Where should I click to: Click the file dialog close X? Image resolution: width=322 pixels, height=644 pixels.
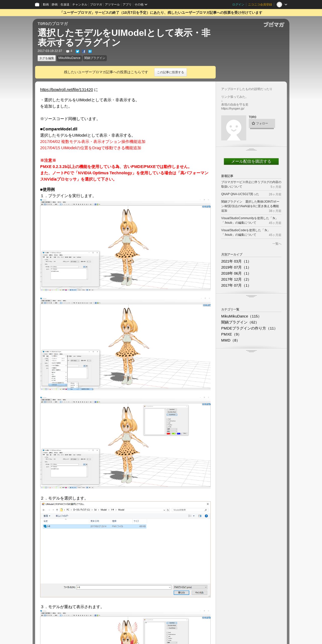tap(208, 504)
